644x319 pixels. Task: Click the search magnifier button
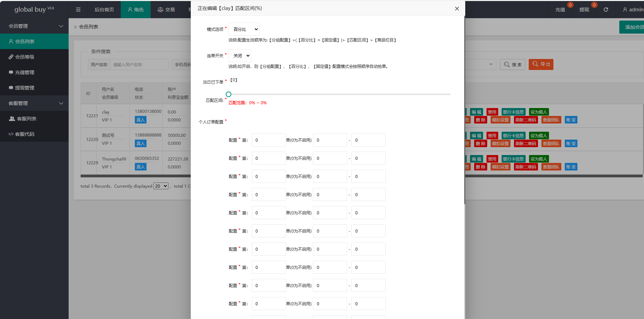(513, 64)
